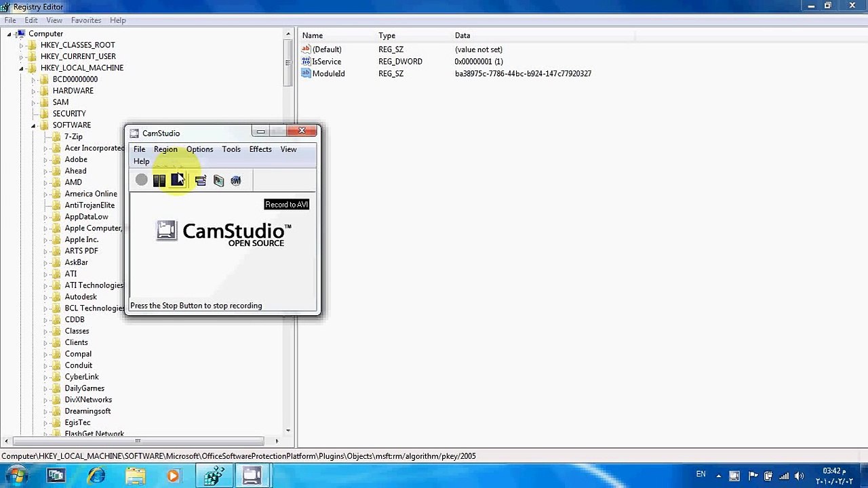Click the power tray icon
868x488 pixels.
pos(768,476)
